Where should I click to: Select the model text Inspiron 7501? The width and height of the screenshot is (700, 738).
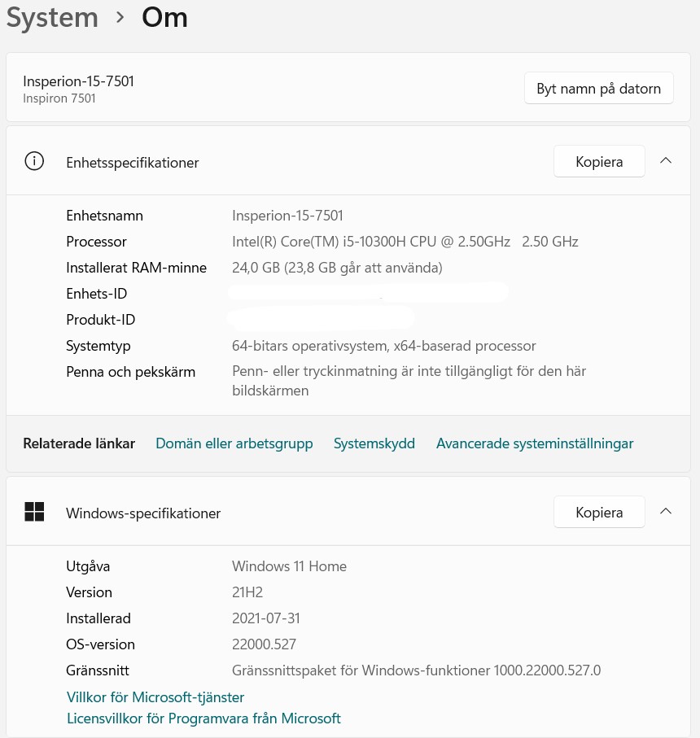(59, 98)
